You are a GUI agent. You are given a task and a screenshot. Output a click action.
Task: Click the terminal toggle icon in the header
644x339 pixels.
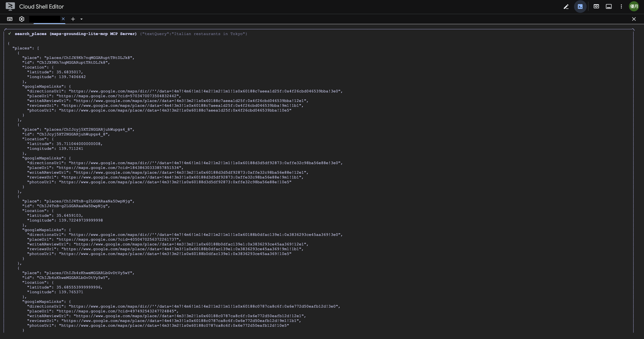click(x=580, y=7)
